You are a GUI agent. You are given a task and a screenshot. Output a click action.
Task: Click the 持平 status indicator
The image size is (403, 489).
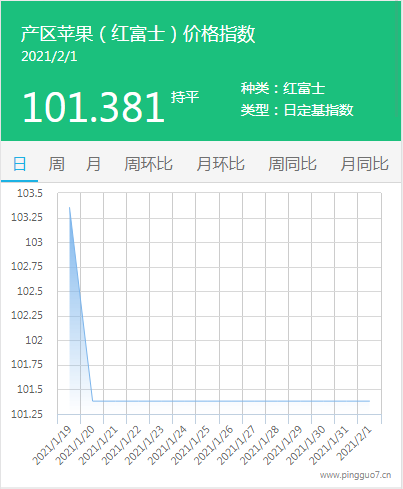coord(185,97)
